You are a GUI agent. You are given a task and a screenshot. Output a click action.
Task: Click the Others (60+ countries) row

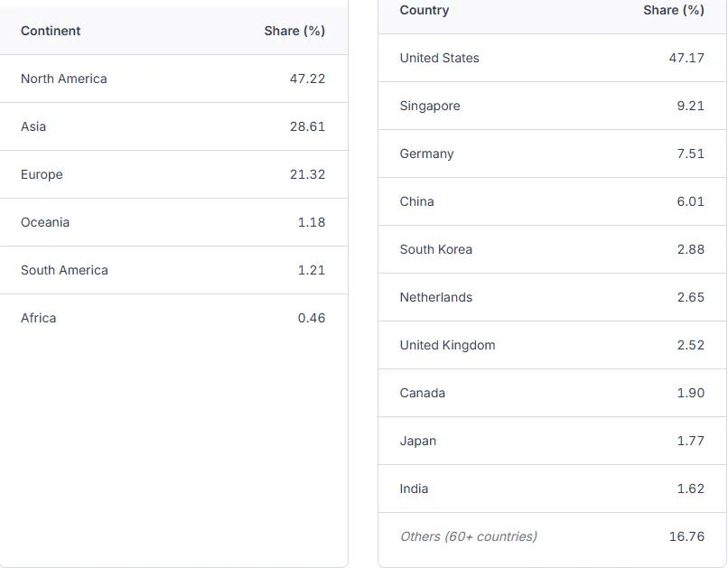(x=469, y=536)
